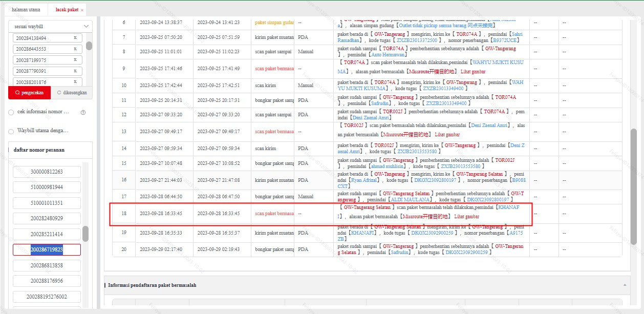Viewport: 644px width, 314px height.
Task: Remove waybill 200286443553 with its x icon
Action: (75, 49)
